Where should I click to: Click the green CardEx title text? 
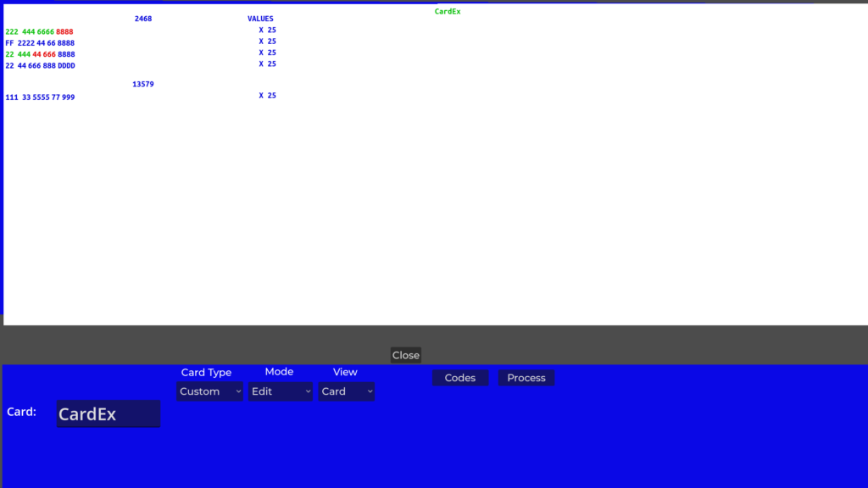447,12
